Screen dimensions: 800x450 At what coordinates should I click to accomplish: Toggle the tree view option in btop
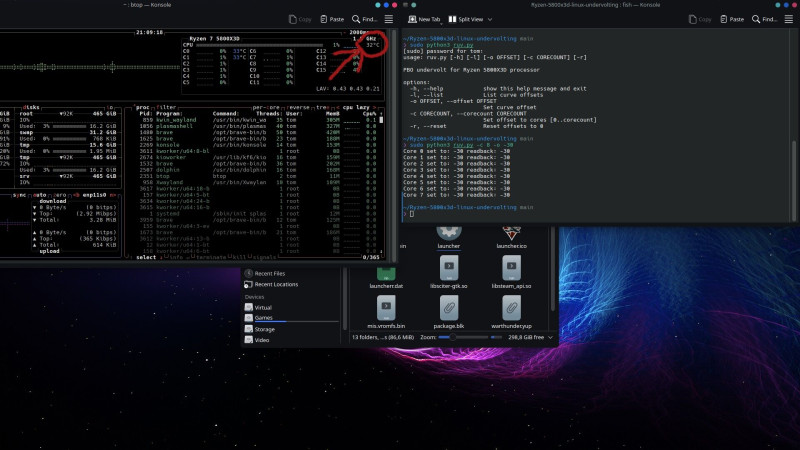pyautogui.click(x=322, y=108)
